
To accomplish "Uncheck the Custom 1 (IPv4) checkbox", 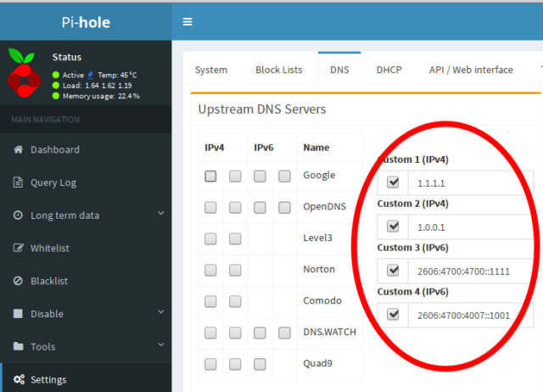I will tap(392, 182).
